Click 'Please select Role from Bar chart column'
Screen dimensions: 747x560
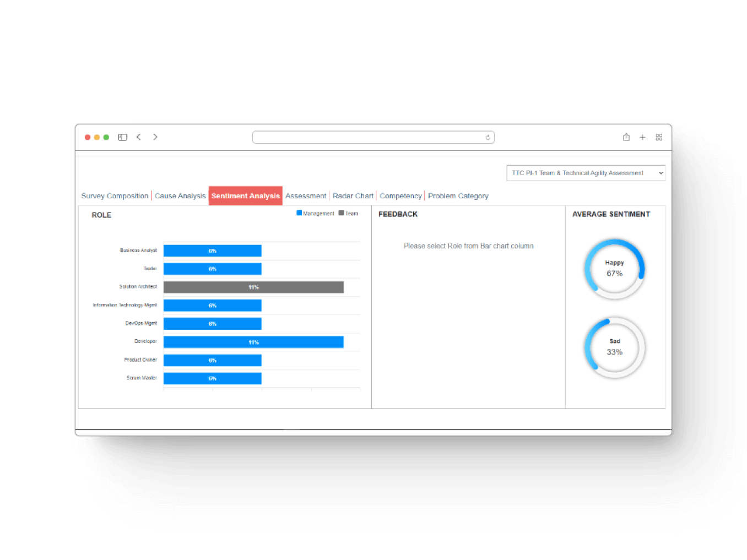[468, 246]
